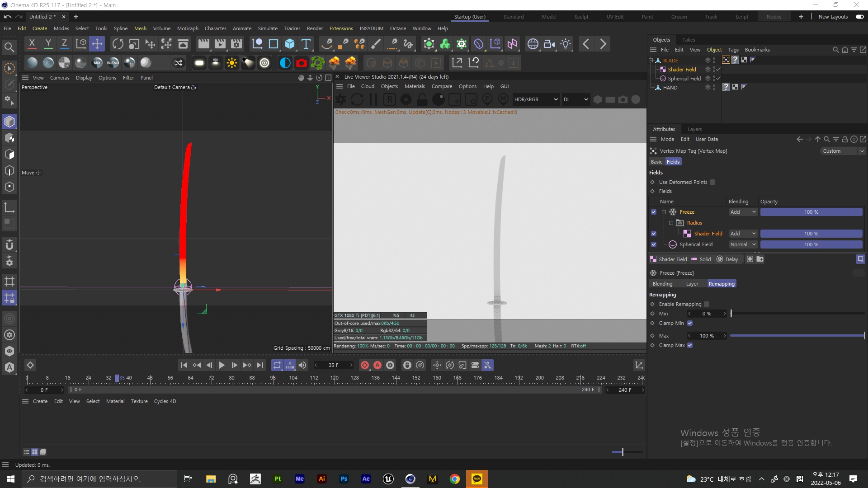Click Live Viewer pause render button

coord(373,99)
